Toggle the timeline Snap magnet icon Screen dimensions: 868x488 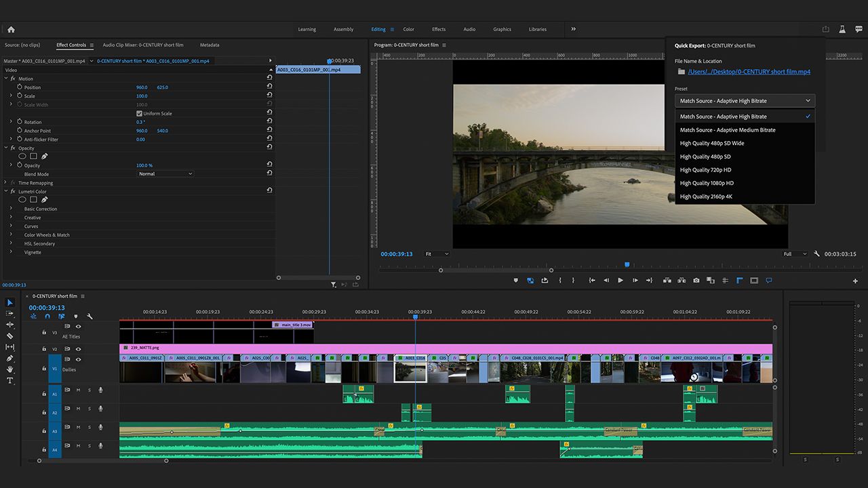(47, 317)
